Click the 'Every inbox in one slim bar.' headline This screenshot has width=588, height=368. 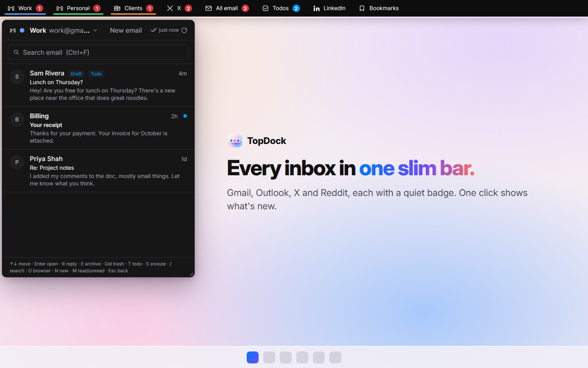[351, 168]
